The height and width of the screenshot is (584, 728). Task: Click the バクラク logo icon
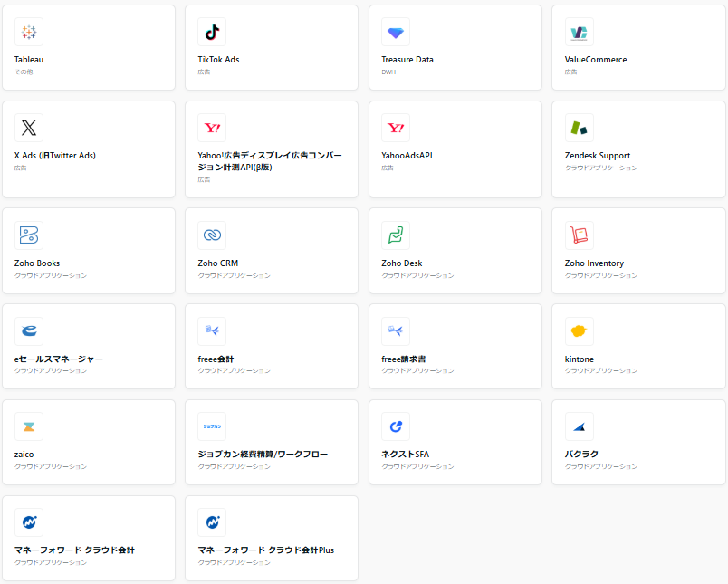coord(579,426)
